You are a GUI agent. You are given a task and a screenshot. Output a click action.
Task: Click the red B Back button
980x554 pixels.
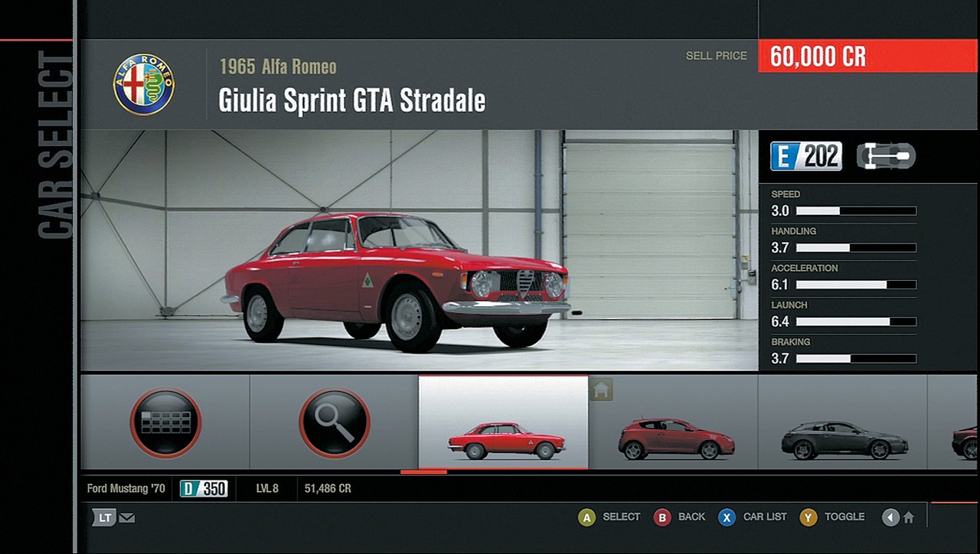tap(662, 517)
